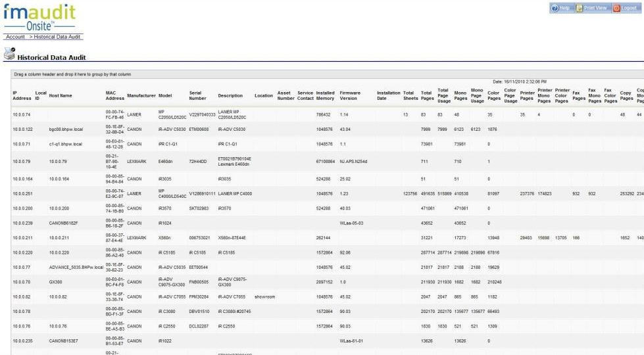Sort by Total Sheets column header

click(x=410, y=95)
